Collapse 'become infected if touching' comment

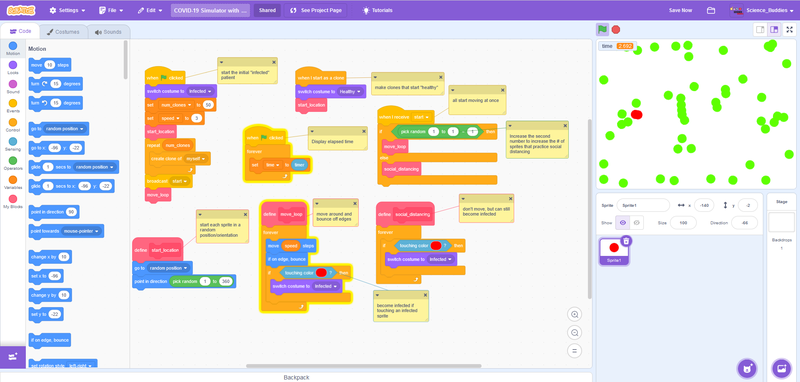[x=378, y=295]
